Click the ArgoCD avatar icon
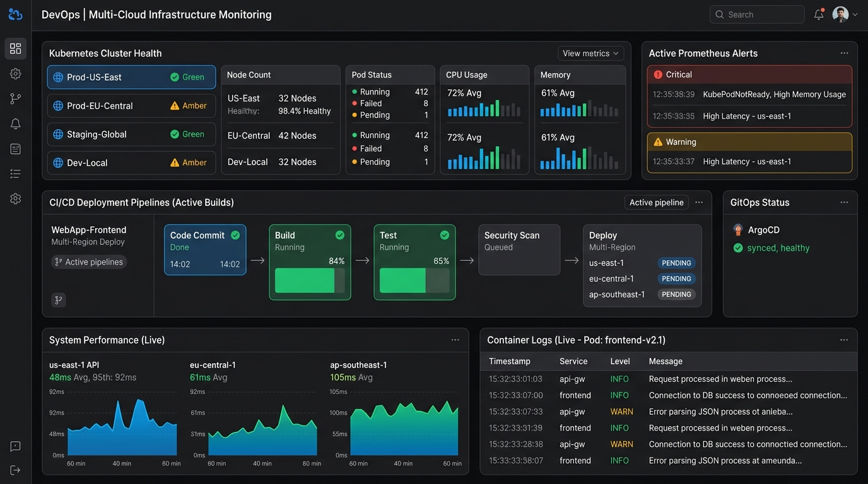The width and height of the screenshot is (868, 484). coord(738,230)
